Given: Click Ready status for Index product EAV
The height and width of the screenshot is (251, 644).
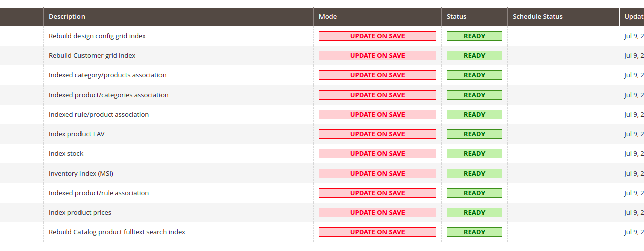Looking at the screenshot, I should (x=474, y=134).
